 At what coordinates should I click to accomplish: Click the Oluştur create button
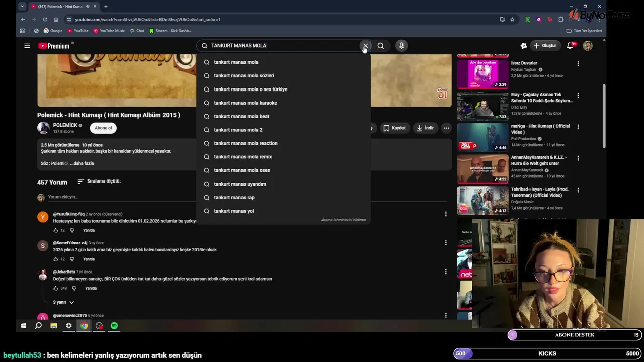click(x=545, y=46)
